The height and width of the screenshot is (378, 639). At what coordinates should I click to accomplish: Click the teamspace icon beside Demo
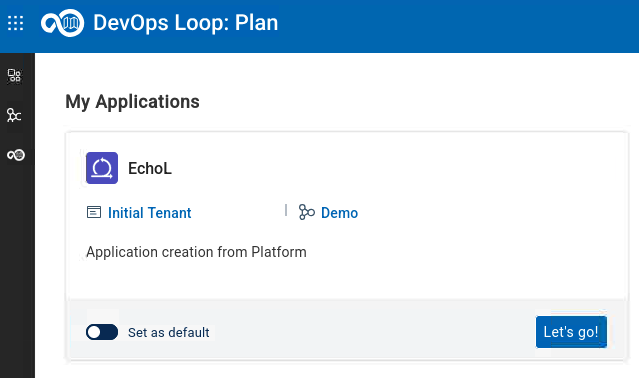306,212
